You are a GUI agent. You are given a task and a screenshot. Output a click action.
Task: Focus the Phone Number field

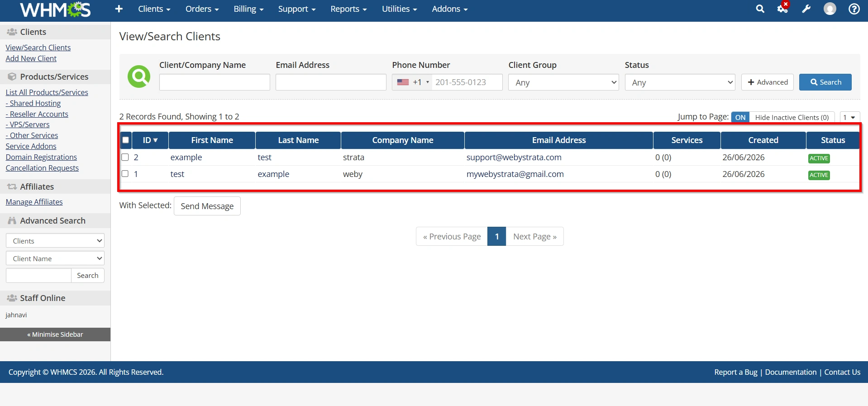(467, 82)
